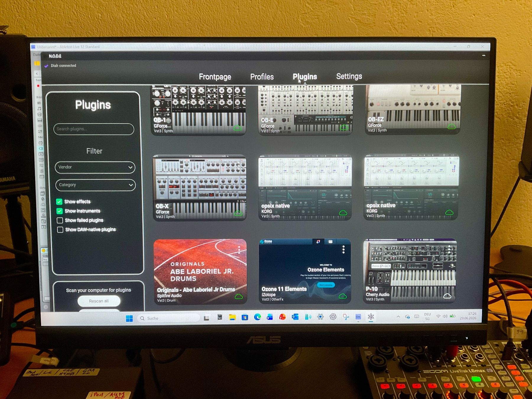Click the cloud icon on OB-X card
532x399 pixels.
(238, 213)
